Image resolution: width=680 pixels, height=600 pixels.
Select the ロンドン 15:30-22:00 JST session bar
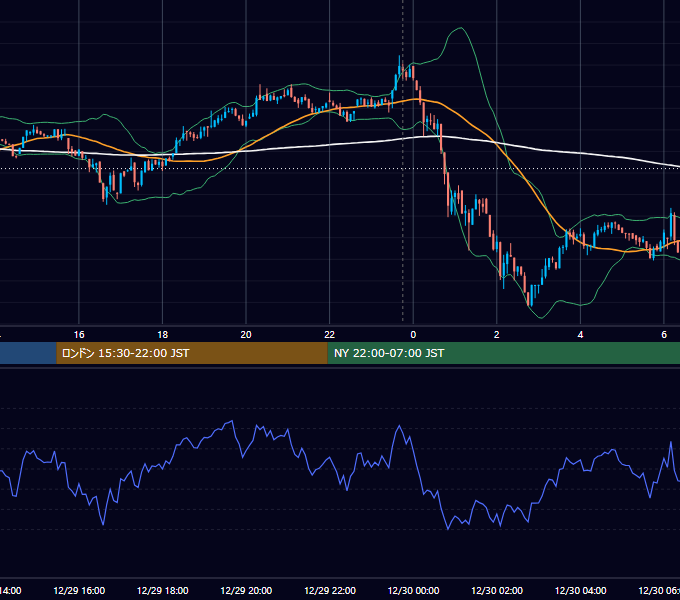(x=192, y=353)
